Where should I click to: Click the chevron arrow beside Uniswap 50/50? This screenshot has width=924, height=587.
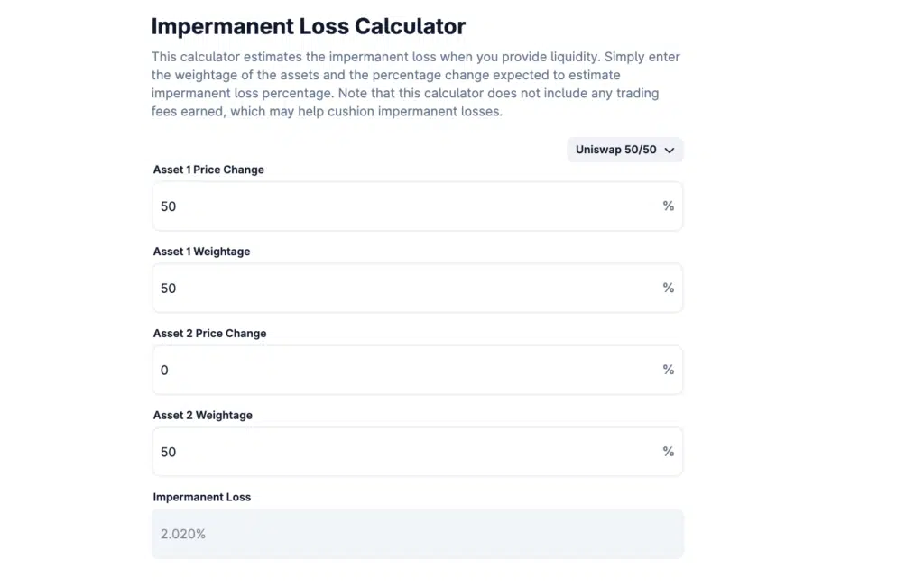pyautogui.click(x=670, y=151)
